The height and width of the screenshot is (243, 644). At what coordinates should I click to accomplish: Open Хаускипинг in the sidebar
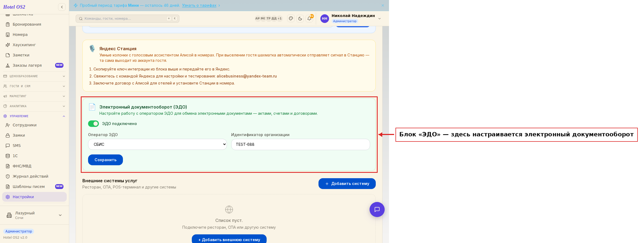(34, 45)
